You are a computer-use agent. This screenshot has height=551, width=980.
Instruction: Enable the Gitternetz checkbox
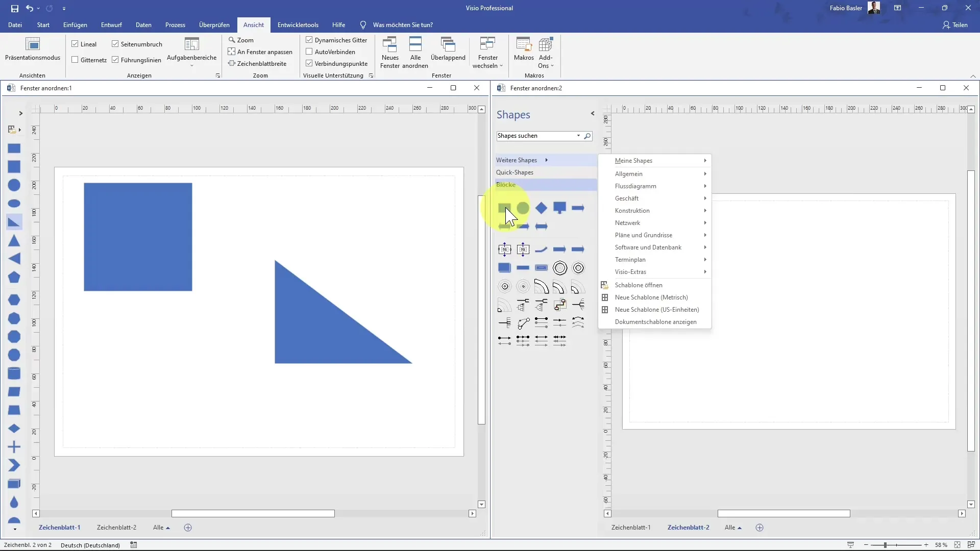coord(75,60)
